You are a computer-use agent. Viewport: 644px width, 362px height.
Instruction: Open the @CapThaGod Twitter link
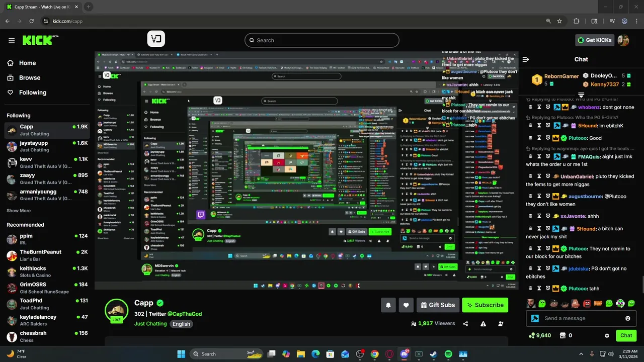click(x=185, y=314)
